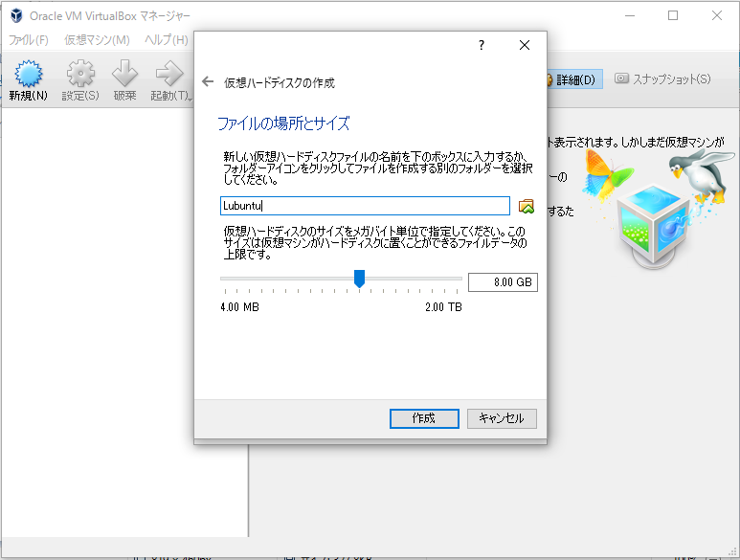Click the 2.00 TB maximum label
Image resolution: width=740 pixels, height=560 pixels.
point(443,307)
